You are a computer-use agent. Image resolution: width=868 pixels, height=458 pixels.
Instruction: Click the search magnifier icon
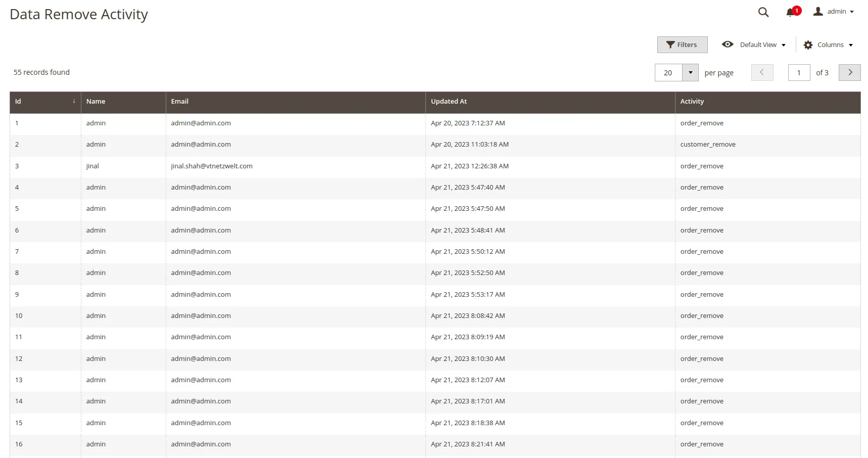pyautogui.click(x=763, y=12)
